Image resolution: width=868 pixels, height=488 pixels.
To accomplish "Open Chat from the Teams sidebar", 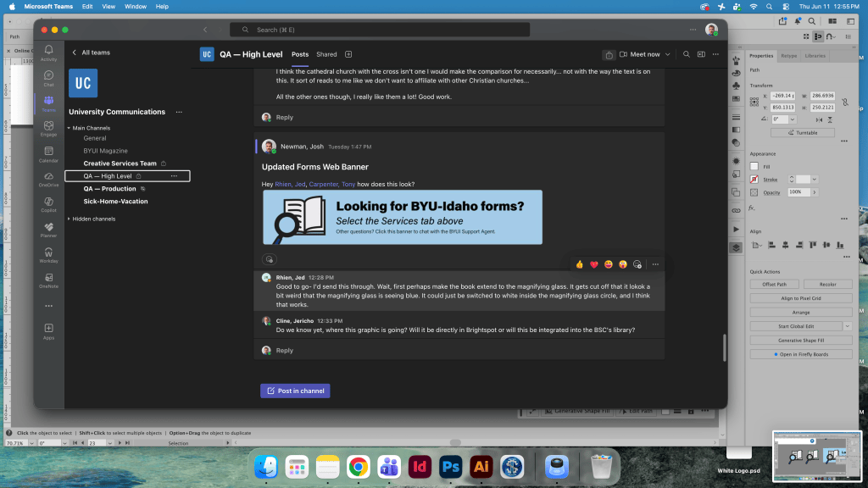I will point(48,79).
